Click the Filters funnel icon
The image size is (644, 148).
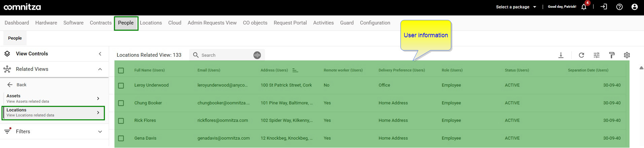7,131
